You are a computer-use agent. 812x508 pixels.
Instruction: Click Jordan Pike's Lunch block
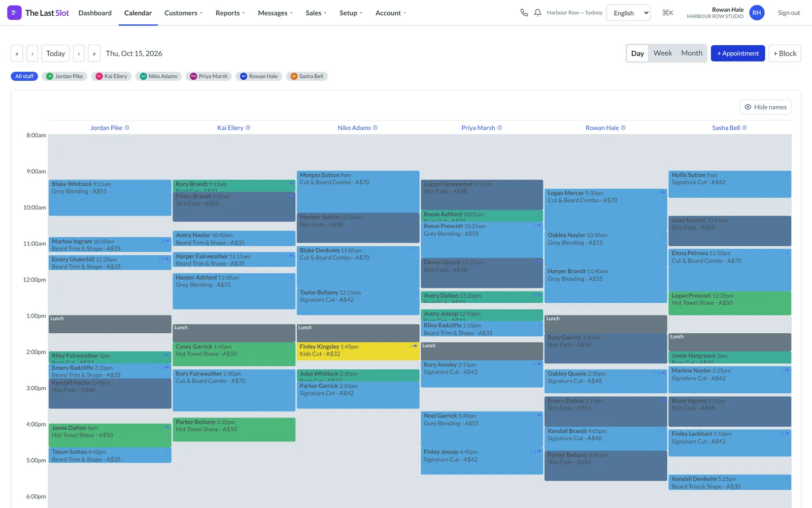click(x=110, y=324)
